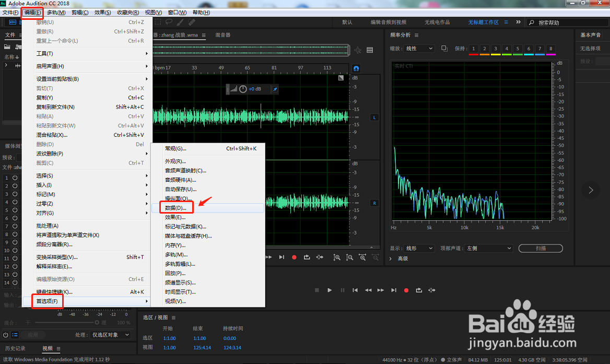The image size is (610, 364).
Task: Click the pin icon on the +0 dB HUD
Action: coord(275,89)
